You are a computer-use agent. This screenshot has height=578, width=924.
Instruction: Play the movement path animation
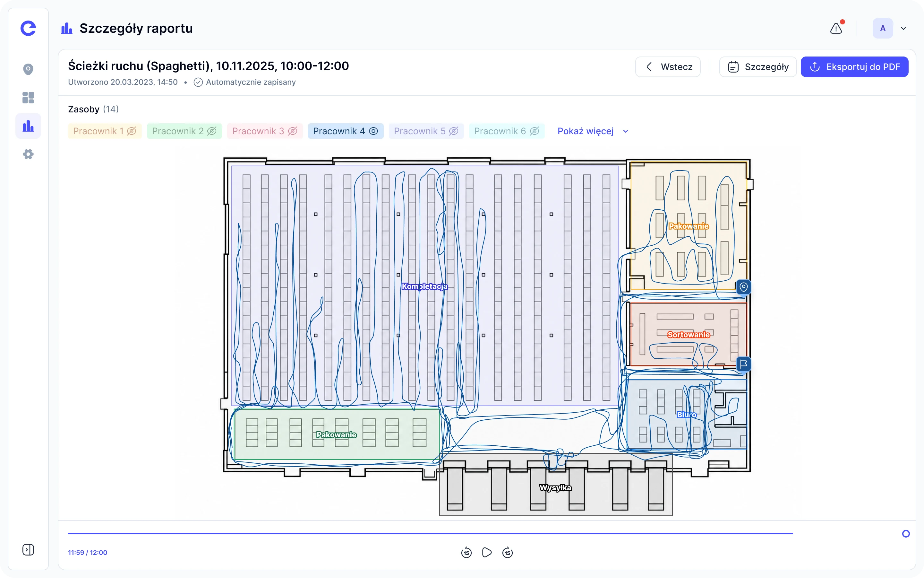(x=487, y=552)
